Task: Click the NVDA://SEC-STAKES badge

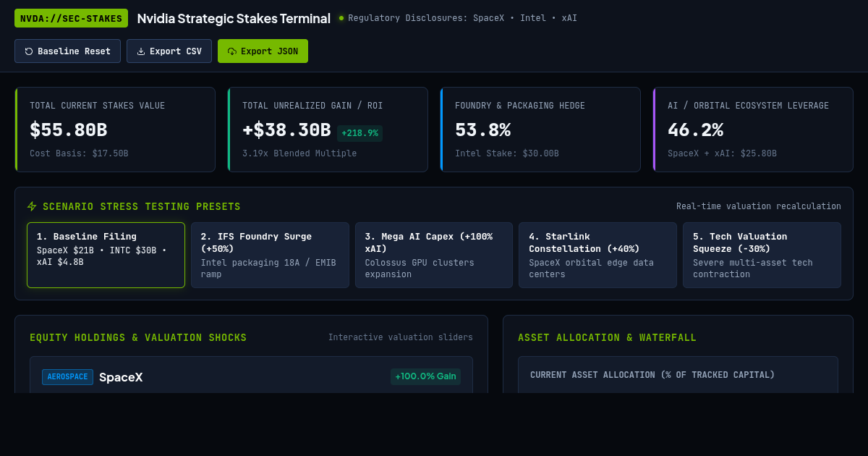Action: (71, 18)
